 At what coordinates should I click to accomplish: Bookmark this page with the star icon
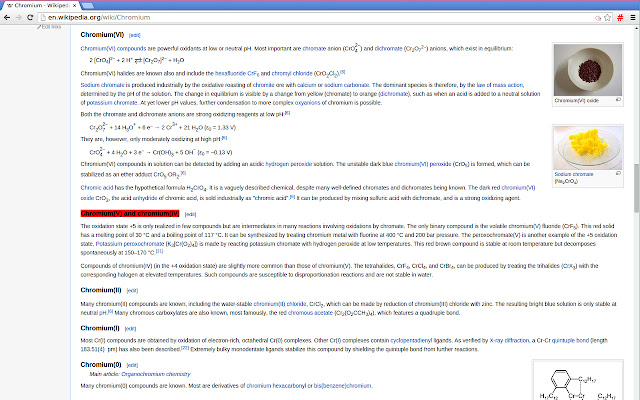(x=607, y=18)
